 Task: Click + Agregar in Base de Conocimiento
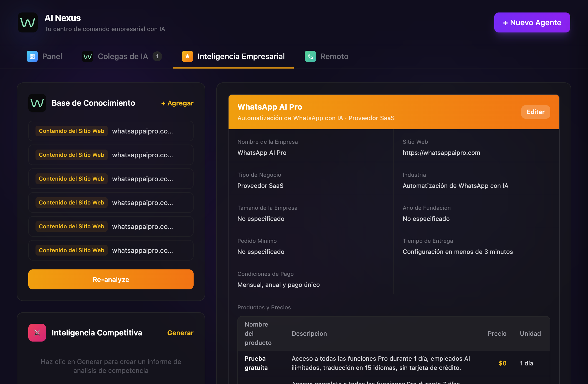pos(177,103)
